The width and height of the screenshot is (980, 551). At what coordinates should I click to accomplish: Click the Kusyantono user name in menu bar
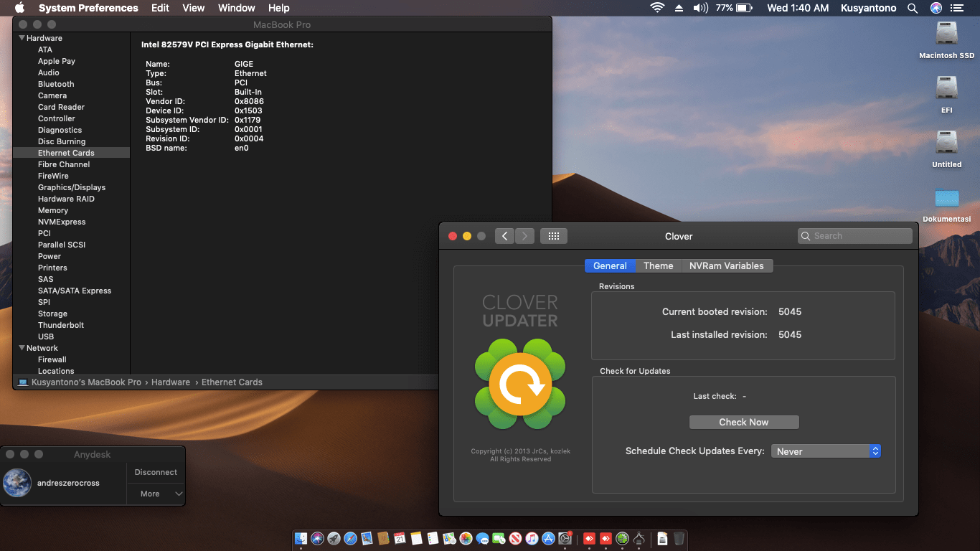[868, 8]
